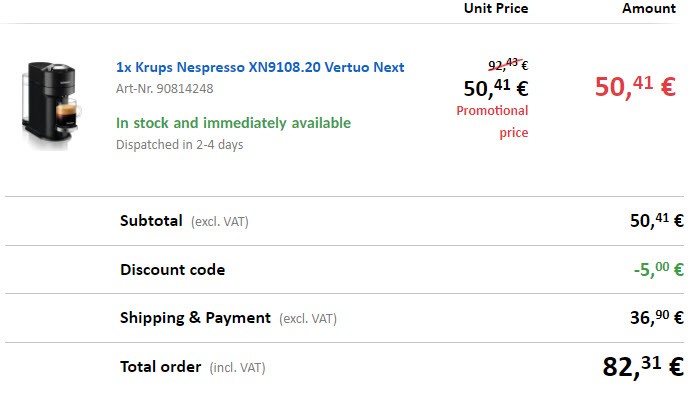Click the 'In stock and immediately available' status
Screen dimensions: 700x397
pos(233,123)
